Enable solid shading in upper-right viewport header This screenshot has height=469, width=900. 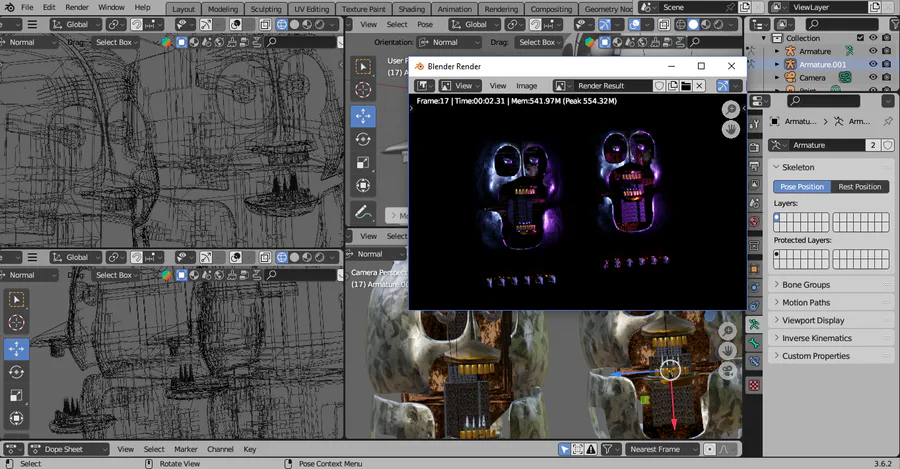pyautogui.click(x=693, y=25)
